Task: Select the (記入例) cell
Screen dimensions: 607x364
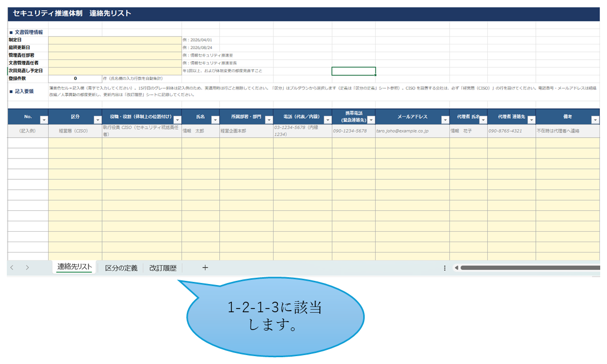Action: (x=28, y=131)
